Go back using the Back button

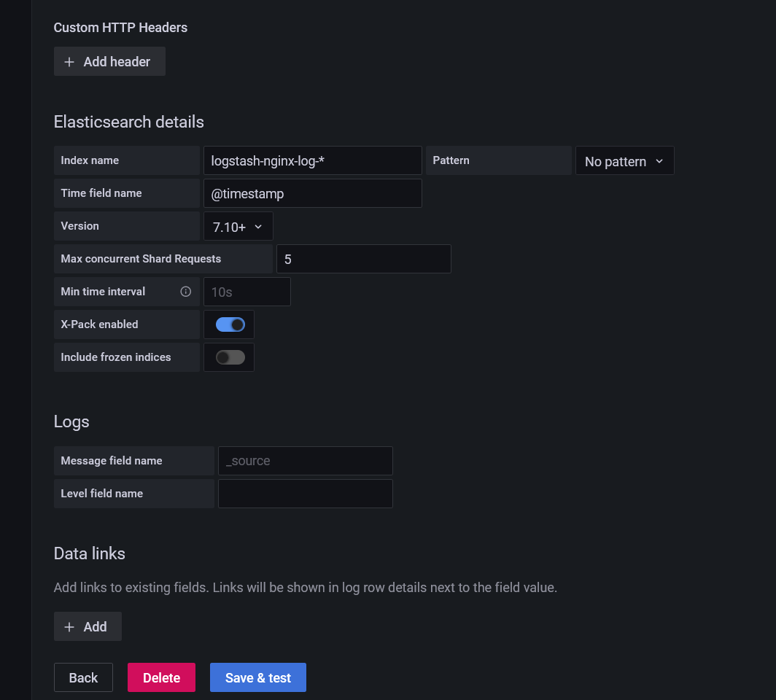pos(83,677)
